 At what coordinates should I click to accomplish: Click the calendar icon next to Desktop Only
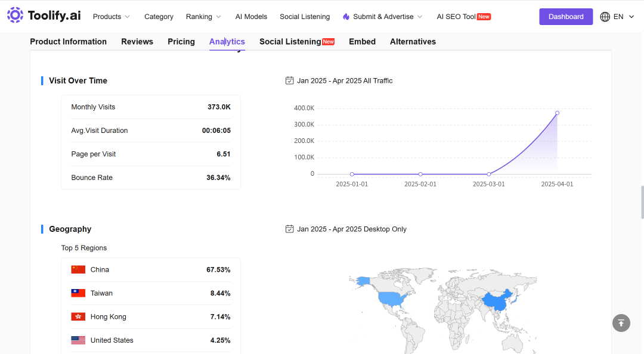pos(290,229)
